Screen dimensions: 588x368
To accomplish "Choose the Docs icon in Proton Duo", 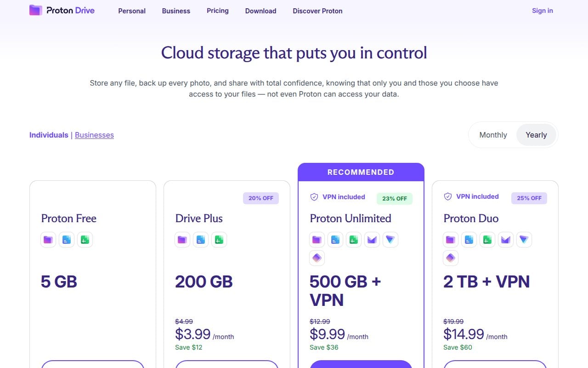I will click(x=469, y=240).
